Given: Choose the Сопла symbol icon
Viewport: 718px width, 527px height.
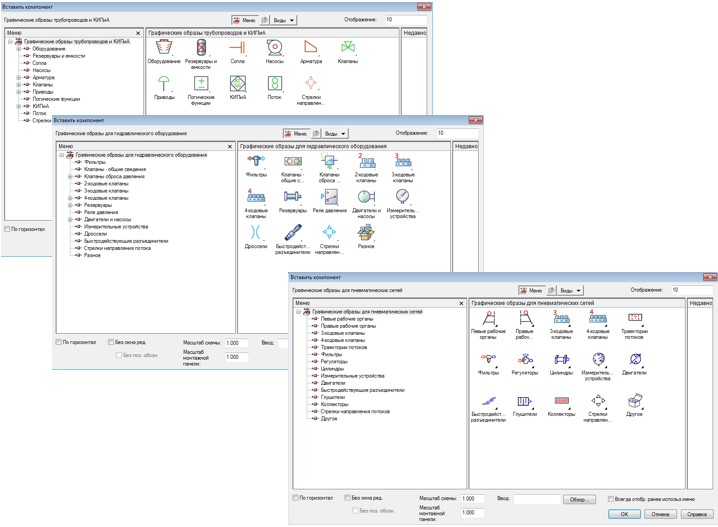Looking at the screenshot, I should (x=238, y=47).
